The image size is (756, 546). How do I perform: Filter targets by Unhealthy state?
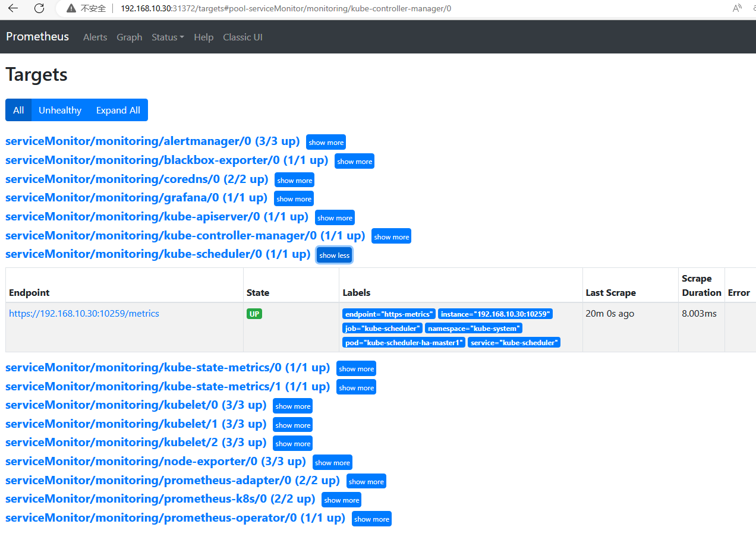coord(59,110)
